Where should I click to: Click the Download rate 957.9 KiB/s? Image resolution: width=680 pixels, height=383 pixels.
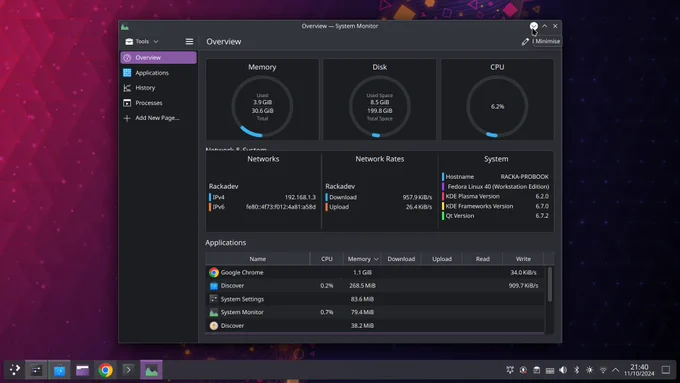point(417,197)
